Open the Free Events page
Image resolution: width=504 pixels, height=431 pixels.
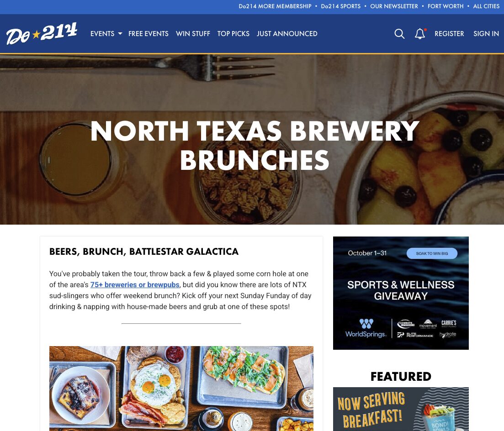(148, 34)
